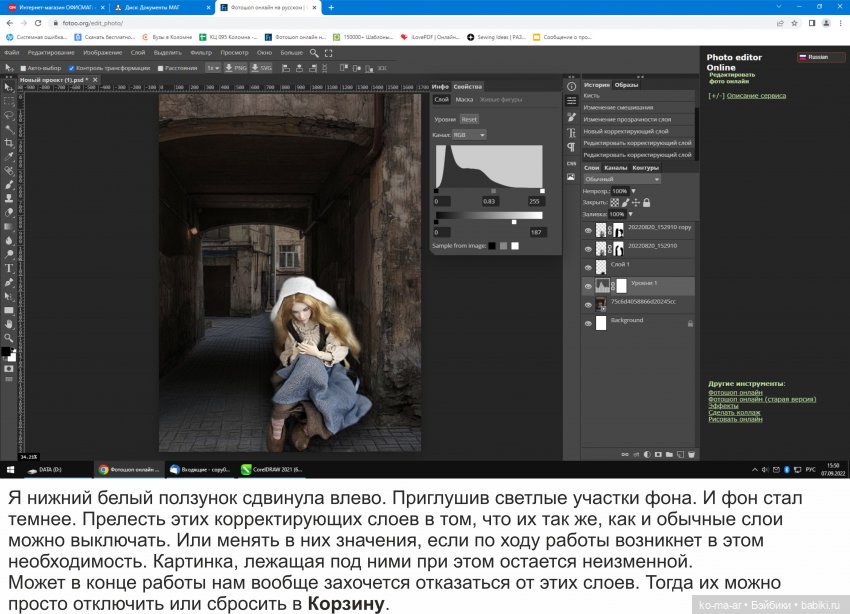Open the Эффекты link
Screen dimensions: 850x614
pyautogui.click(x=722, y=406)
